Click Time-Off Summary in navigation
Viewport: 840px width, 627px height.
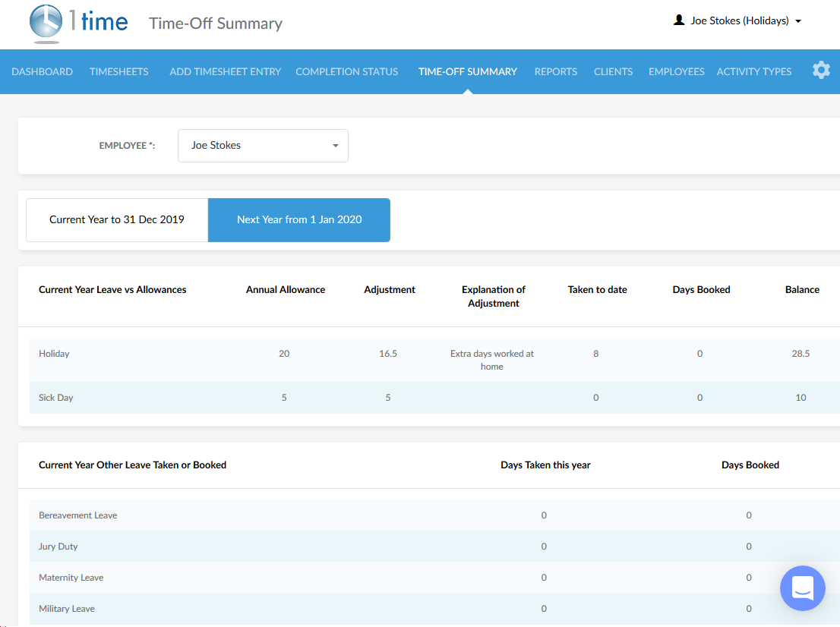(467, 71)
